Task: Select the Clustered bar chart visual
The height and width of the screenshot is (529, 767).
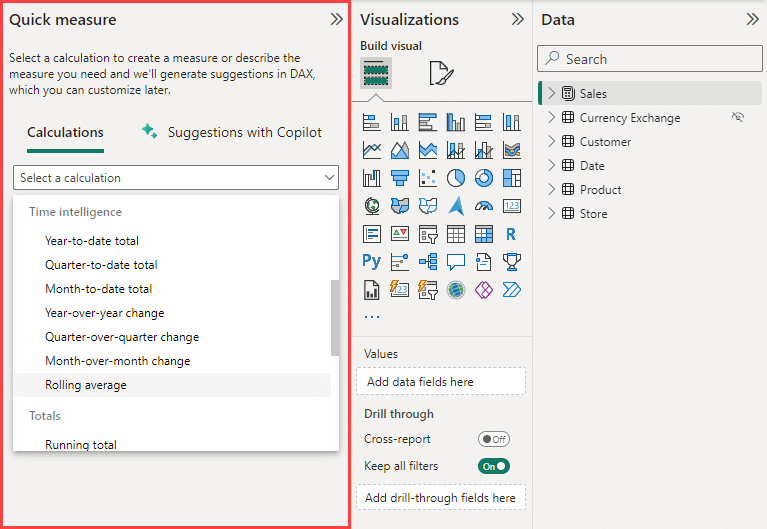Action: point(428,122)
